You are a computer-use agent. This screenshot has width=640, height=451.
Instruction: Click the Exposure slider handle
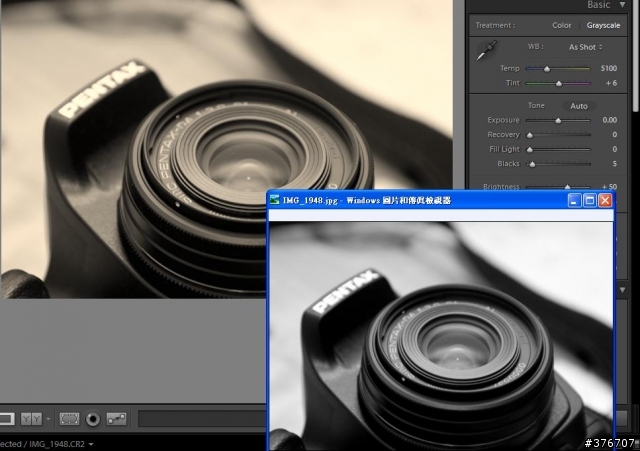point(558,120)
